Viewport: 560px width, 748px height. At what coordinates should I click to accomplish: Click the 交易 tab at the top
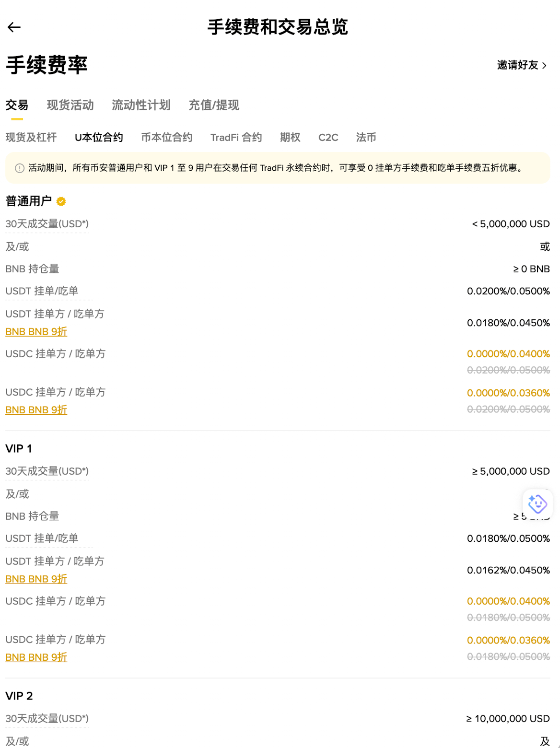pyautogui.click(x=16, y=105)
